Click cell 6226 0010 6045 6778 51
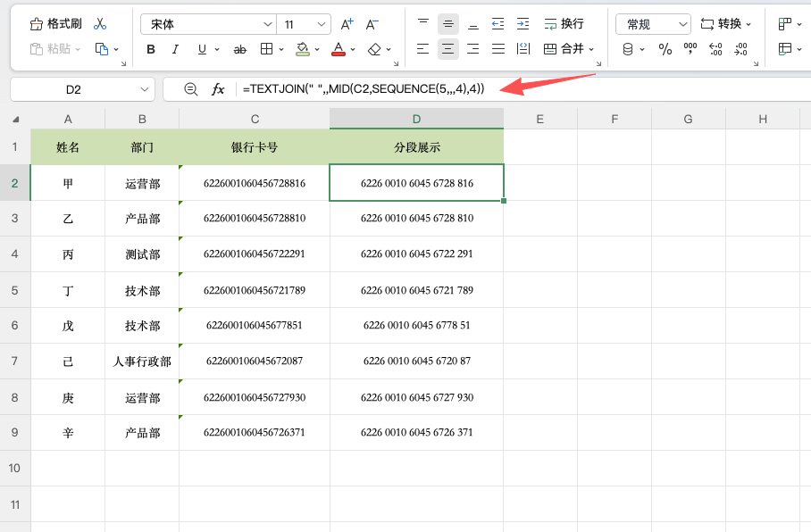 pyautogui.click(x=417, y=325)
